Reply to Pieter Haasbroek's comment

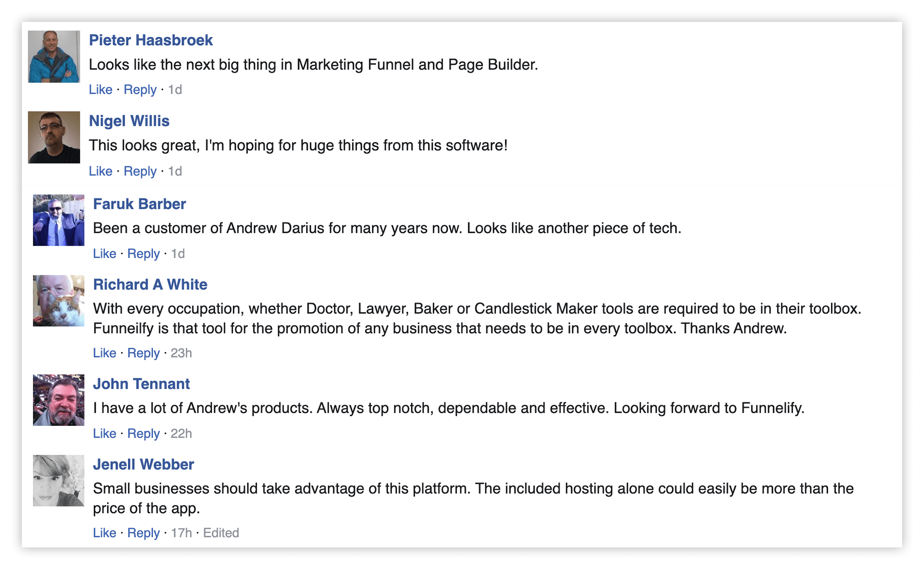140,90
